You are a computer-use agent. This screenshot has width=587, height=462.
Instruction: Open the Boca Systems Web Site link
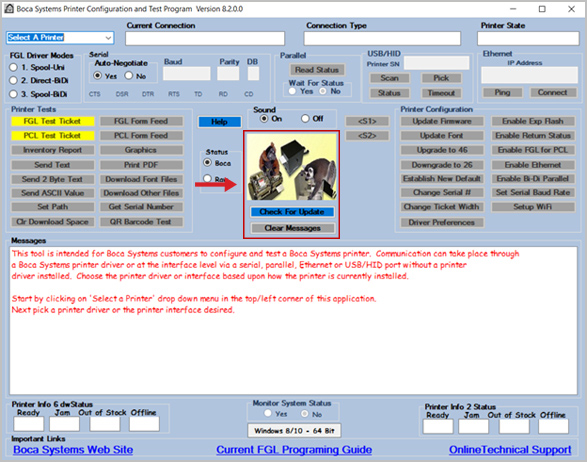tap(73, 450)
